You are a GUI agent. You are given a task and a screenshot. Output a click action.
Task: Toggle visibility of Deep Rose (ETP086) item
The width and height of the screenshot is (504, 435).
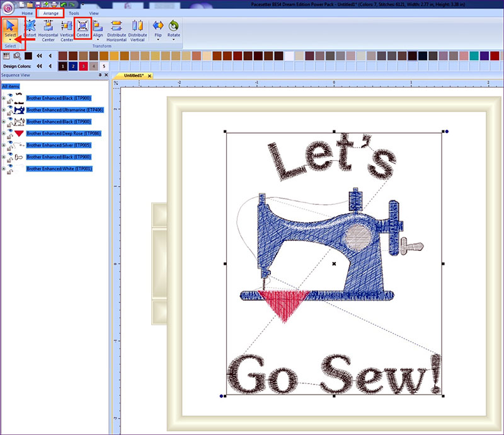(x=11, y=130)
